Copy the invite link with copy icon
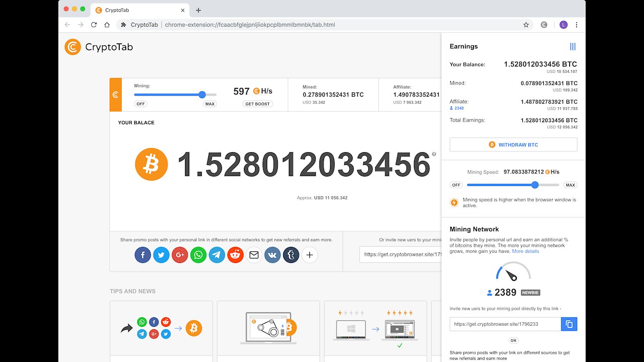This screenshot has width=644, height=362. [569, 324]
